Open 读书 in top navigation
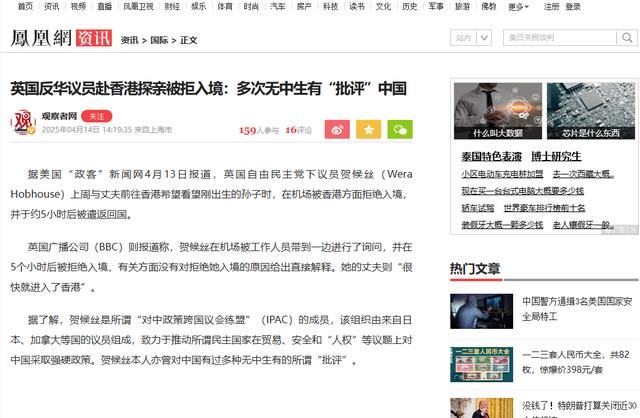The height and width of the screenshot is (418, 640). pos(357,7)
